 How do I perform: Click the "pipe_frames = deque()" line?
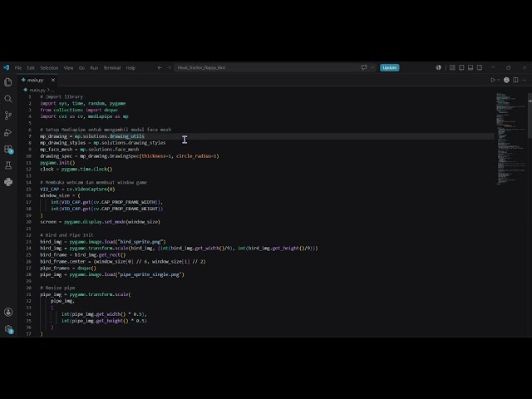(68, 268)
